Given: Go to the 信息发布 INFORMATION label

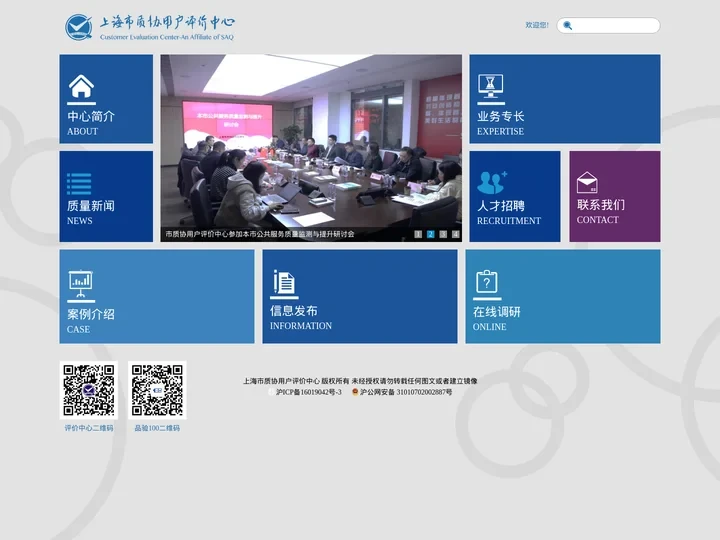Looking at the screenshot, I should (x=301, y=317).
